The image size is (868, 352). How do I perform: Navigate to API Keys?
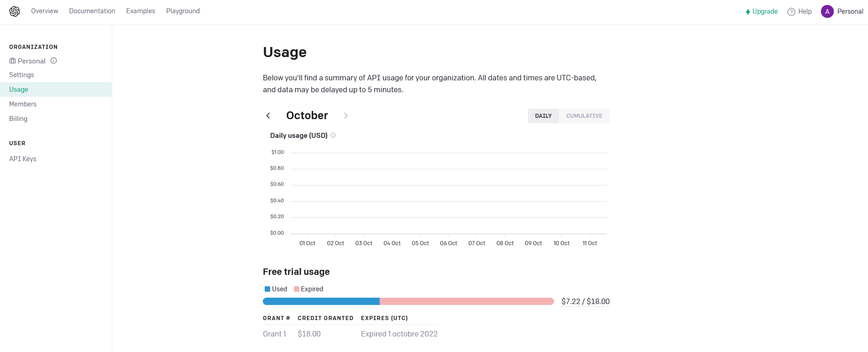[x=22, y=158]
